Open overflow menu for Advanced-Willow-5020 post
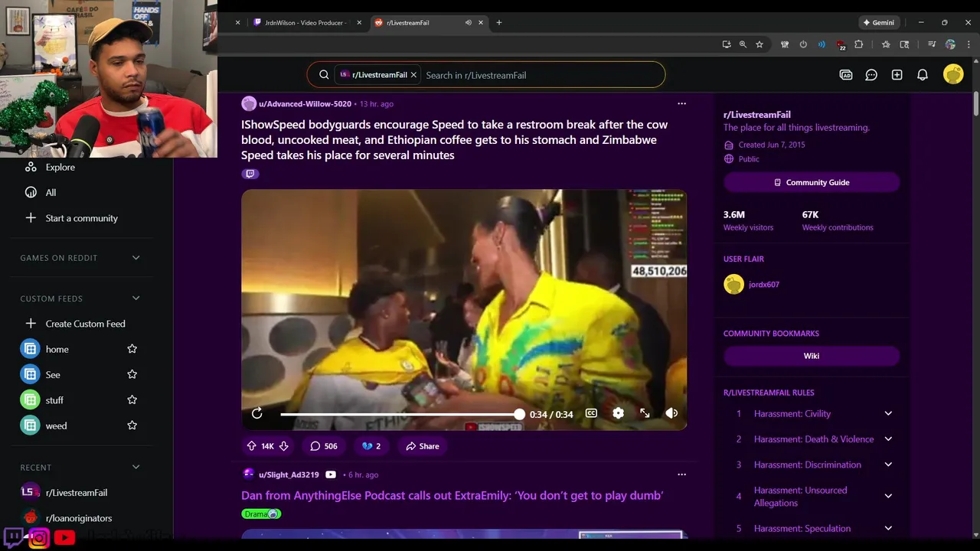 click(x=681, y=103)
